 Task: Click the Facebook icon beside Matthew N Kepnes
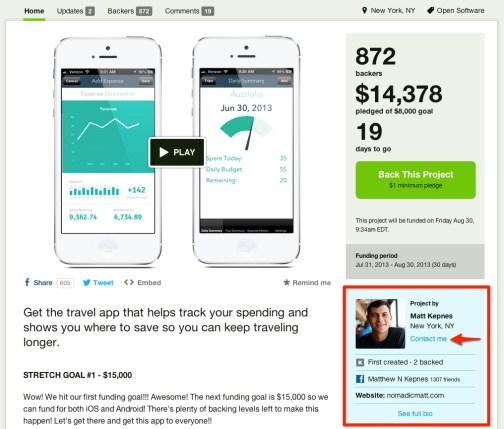[x=360, y=379]
